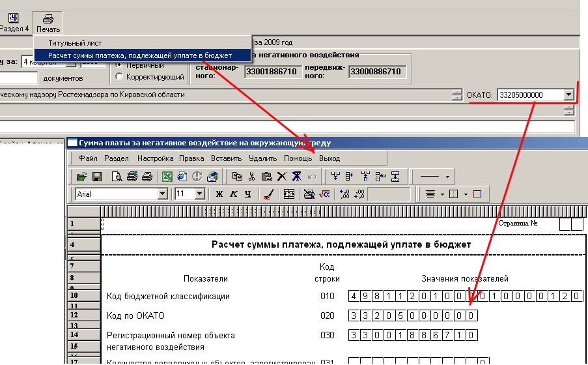Image resolution: width=588 pixels, height=365 pixels.
Task: Export to Excel using the green spreadsheet icon
Action: coord(167,177)
